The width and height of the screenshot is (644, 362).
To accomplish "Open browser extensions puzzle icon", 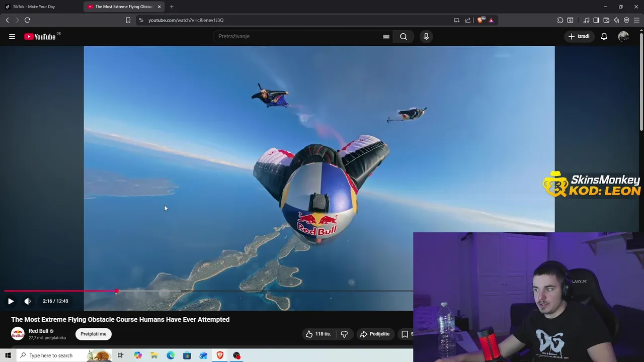I will click(x=560, y=20).
